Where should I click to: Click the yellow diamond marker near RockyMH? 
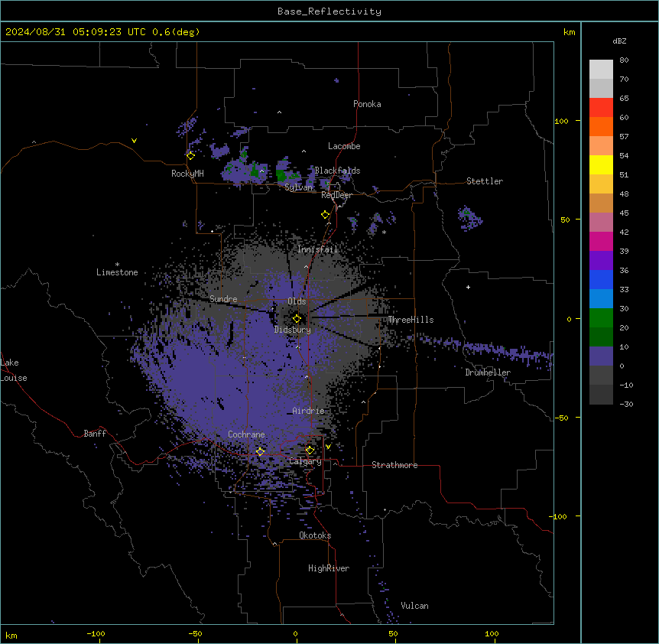(191, 155)
